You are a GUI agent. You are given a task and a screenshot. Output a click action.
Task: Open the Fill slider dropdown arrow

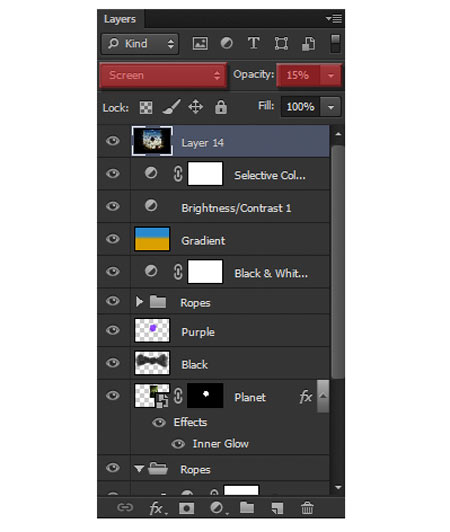pos(331,107)
